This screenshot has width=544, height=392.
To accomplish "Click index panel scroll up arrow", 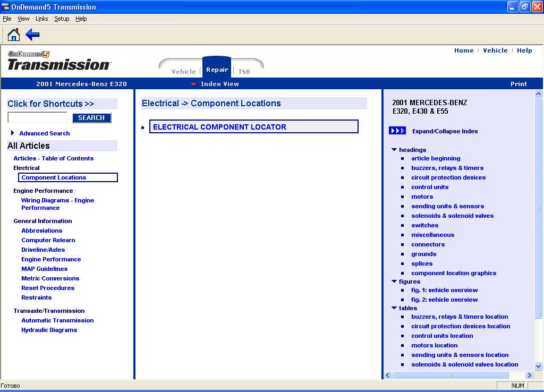I will [538, 93].
